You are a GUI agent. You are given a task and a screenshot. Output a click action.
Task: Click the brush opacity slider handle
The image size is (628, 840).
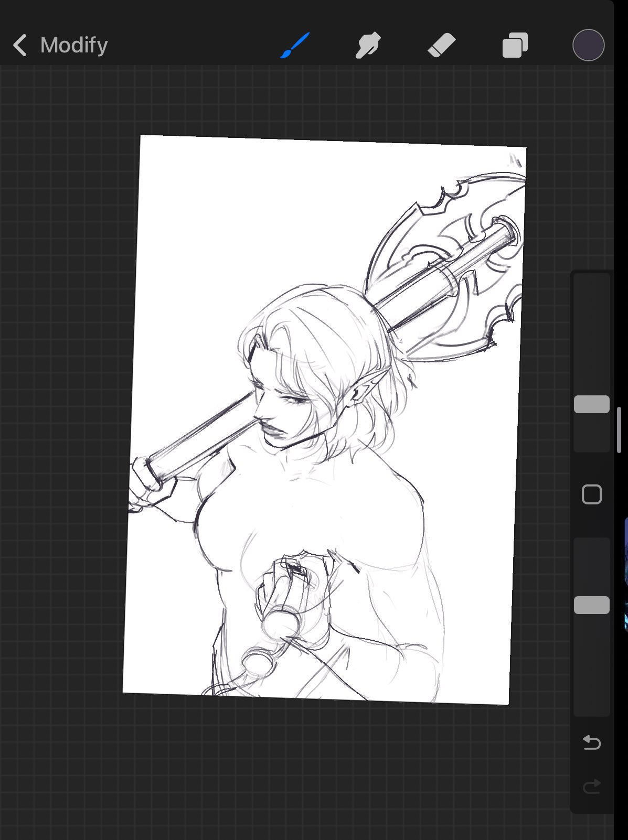coord(591,605)
